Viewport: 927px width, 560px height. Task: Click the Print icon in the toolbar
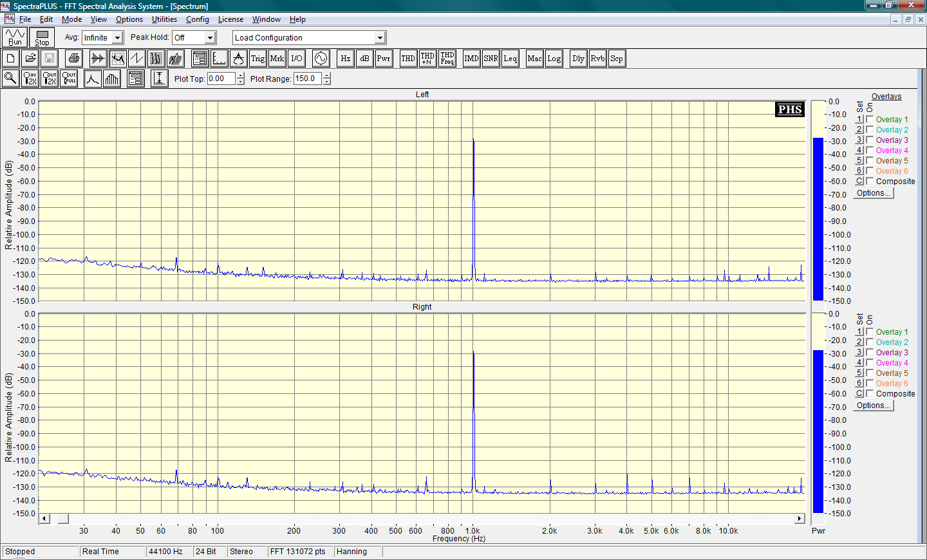[74, 59]
